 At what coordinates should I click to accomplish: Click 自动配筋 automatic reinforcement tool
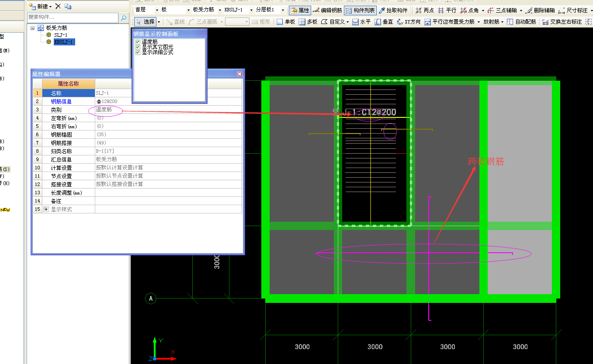click(x=521, y=21)
